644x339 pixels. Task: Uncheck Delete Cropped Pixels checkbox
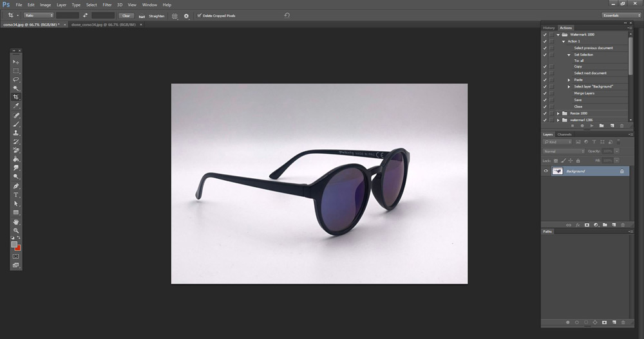200,15
